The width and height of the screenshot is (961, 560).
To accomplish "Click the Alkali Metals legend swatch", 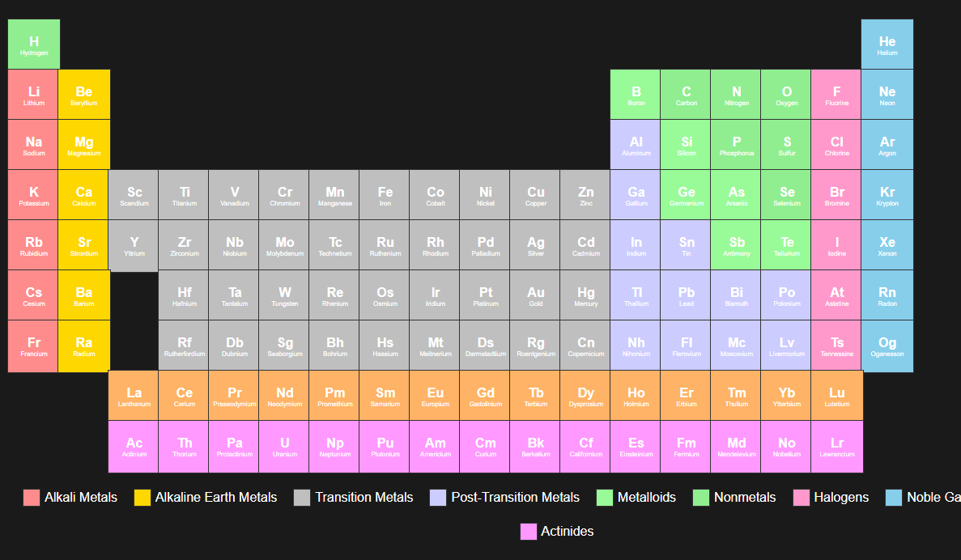I will tap(32, 498).
